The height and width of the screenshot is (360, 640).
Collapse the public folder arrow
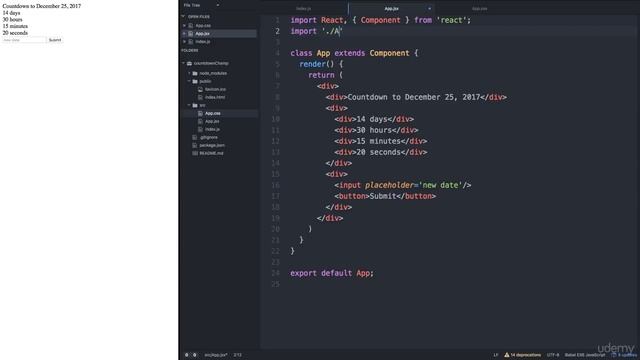click(x=189, y=81)
